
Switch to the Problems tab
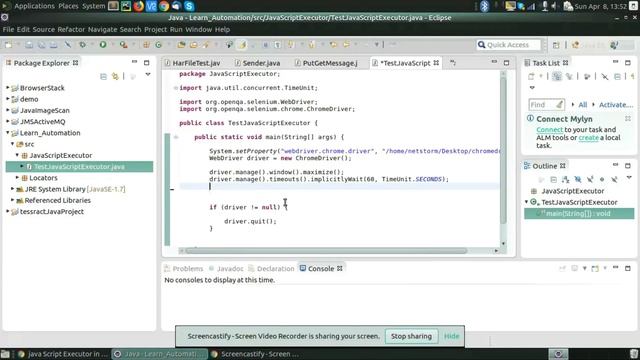(184, 269)
